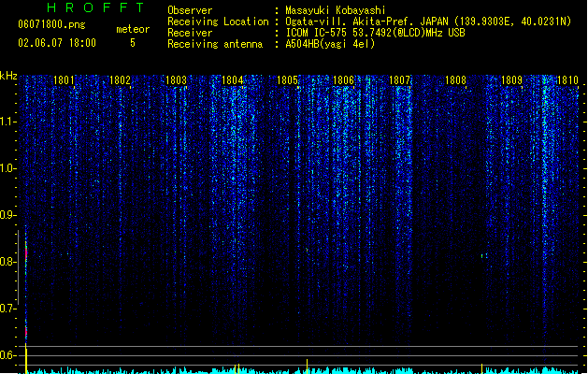Click the 1807 time marker

[400, 80]
